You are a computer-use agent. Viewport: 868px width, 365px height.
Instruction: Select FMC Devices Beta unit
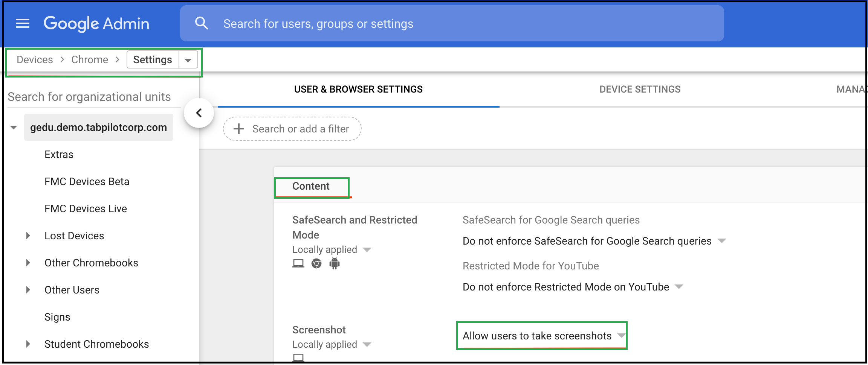click(x=87, y=181)
